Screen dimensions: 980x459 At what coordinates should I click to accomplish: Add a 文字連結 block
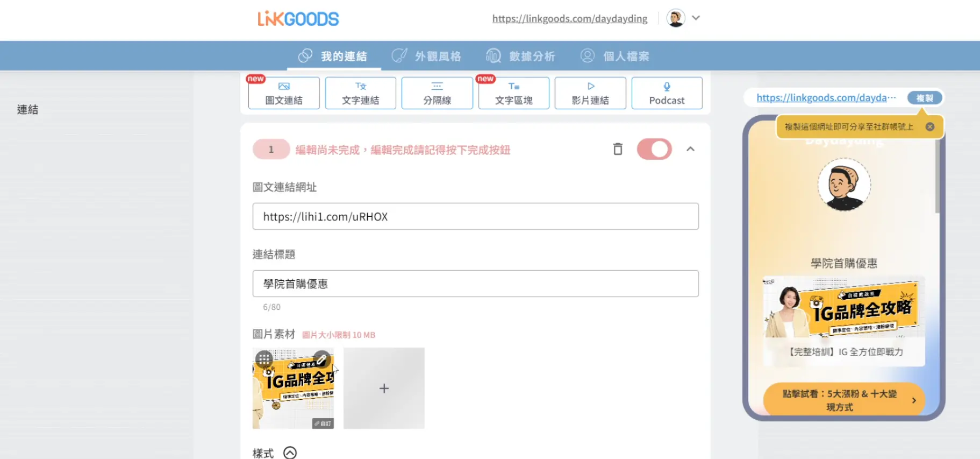[x=361, y=93]
